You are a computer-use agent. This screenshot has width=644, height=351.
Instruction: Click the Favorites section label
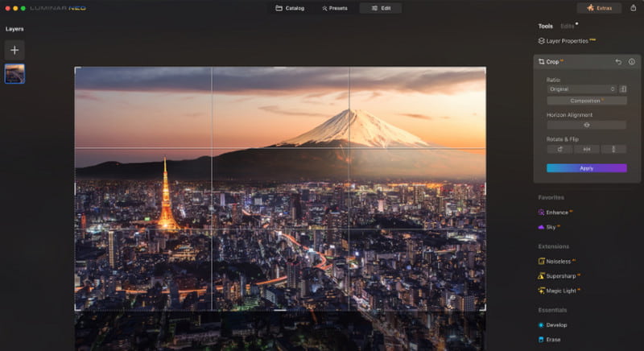tap(551, 197)
